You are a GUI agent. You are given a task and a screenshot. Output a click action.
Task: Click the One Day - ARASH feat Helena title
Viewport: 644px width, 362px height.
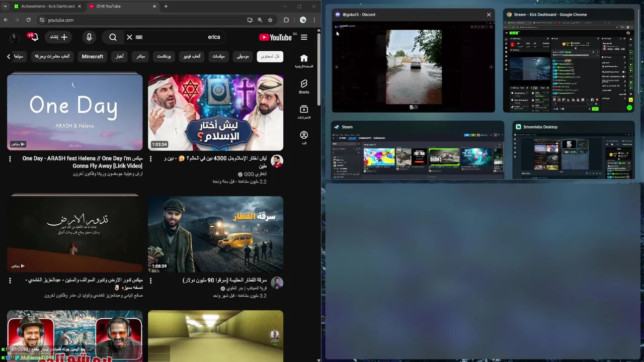[x=83, y=162]
